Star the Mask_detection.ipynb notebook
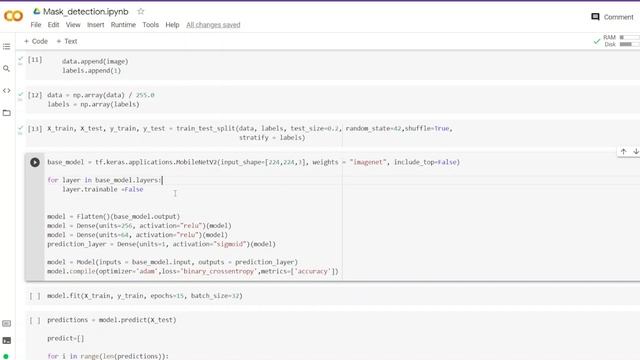Viewport: 640px width, 360px height. [x=141, y=11]
